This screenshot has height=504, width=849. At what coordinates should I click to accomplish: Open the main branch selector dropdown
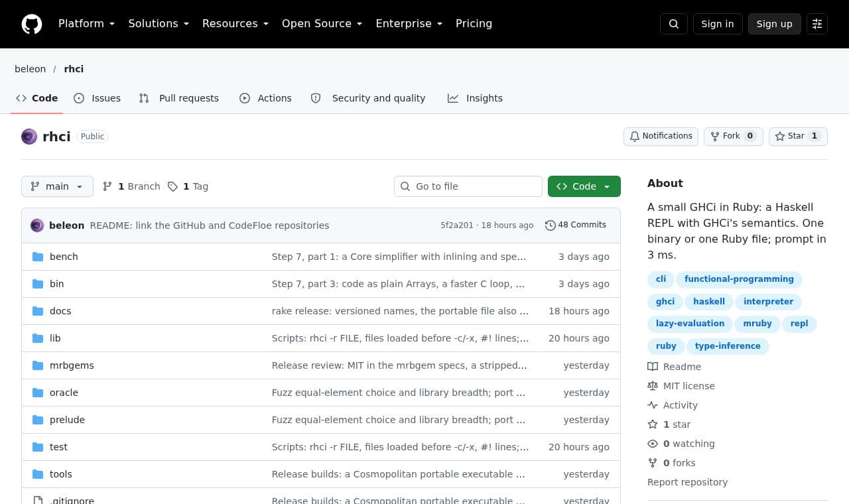tap(57, 186)
